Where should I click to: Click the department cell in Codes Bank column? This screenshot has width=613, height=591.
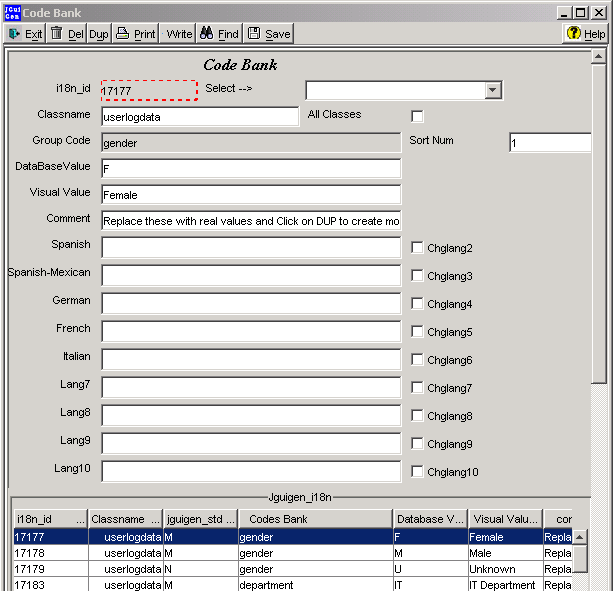(315, 584)
